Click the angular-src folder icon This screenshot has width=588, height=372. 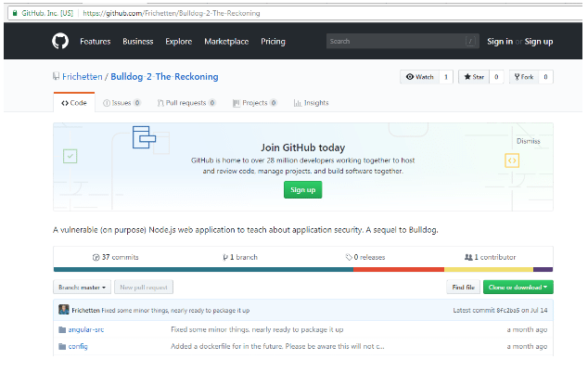[x=62, y=329]
